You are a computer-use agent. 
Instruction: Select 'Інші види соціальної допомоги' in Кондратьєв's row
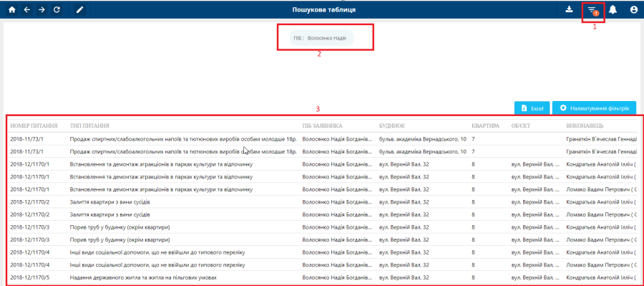tap(157, 252)
